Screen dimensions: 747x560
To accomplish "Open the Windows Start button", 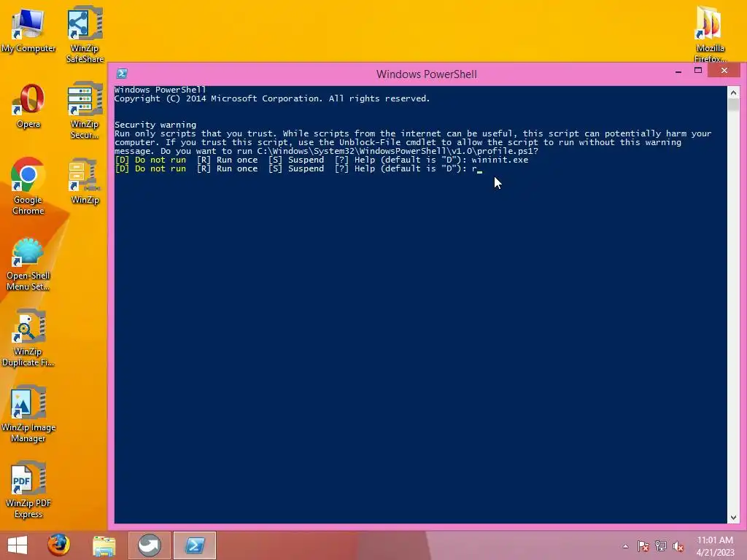I will (x=18, y=545).
